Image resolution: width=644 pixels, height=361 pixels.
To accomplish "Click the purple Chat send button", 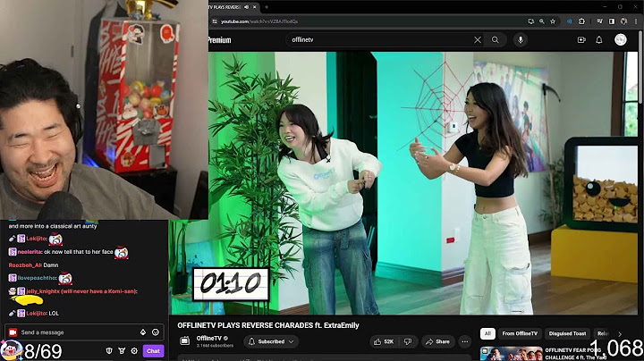I will (x=153, y=351).
